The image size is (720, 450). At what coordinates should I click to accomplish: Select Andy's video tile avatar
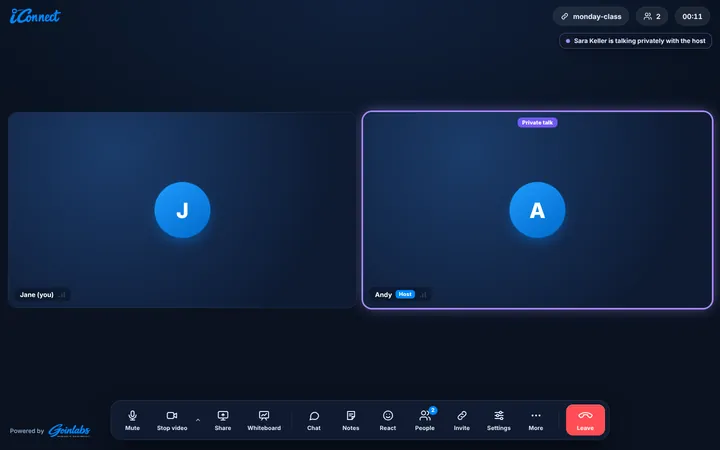[537, 210]
